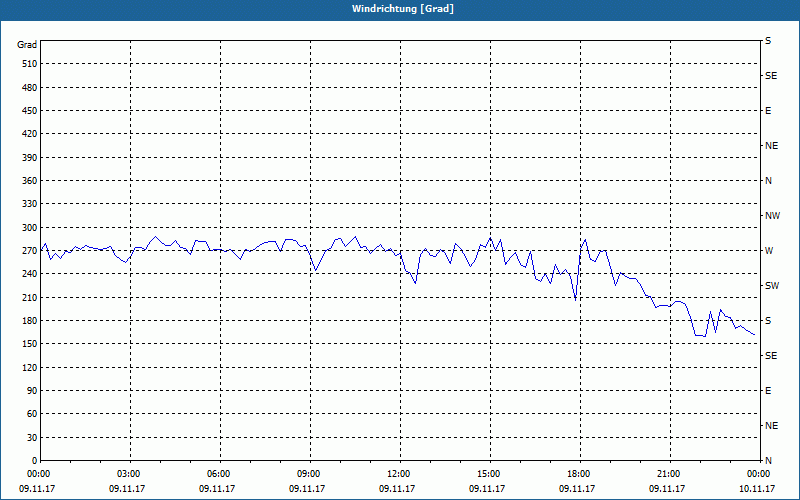
Task: Click the first 00:00 label at the axis start
Action: click(x=40, y=474)
